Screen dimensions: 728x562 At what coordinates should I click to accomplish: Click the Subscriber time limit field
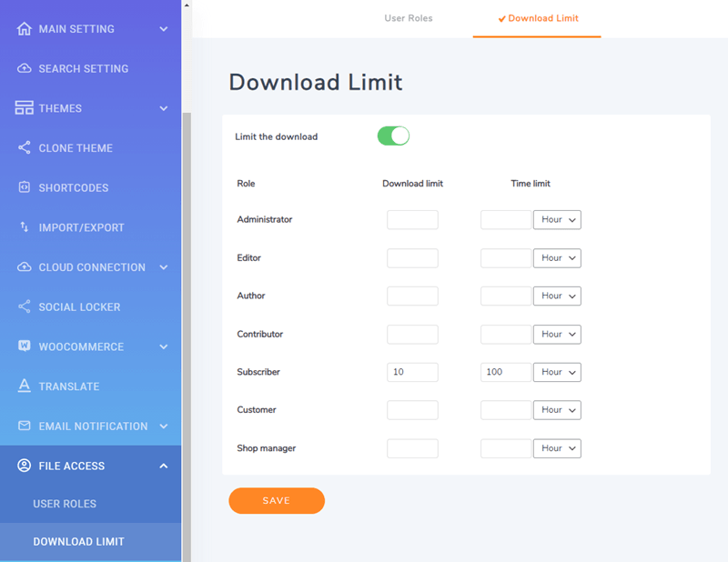pos(505,373)
